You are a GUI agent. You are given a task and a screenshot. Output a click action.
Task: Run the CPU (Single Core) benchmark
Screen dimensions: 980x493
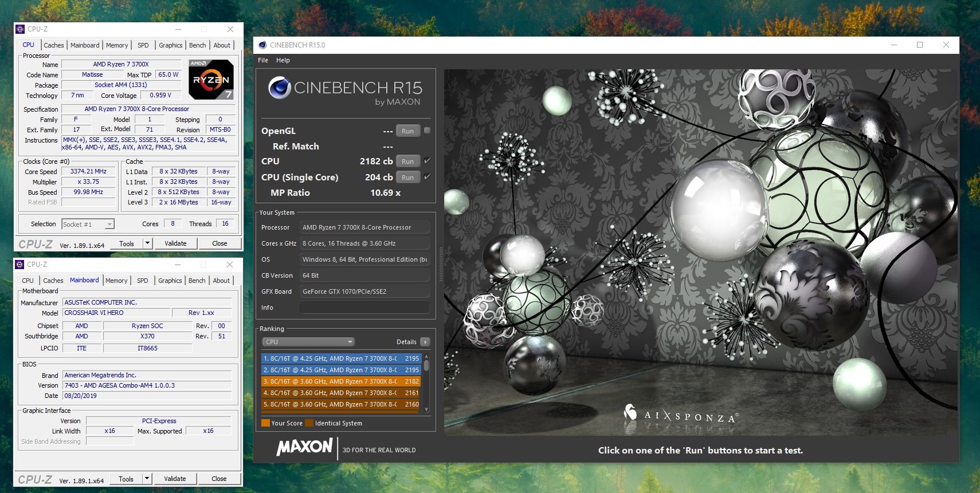(407, 177)
